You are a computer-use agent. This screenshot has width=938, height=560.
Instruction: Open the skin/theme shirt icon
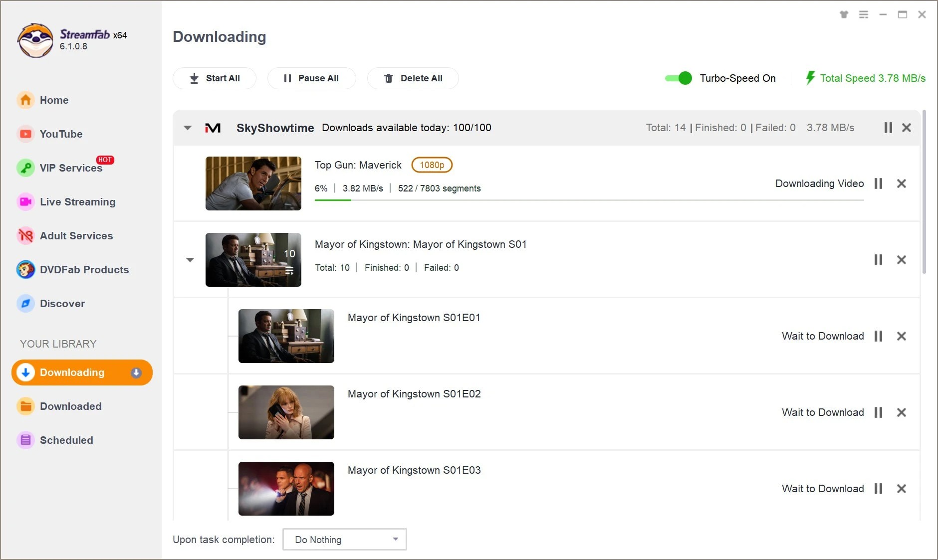click(844, 14)
